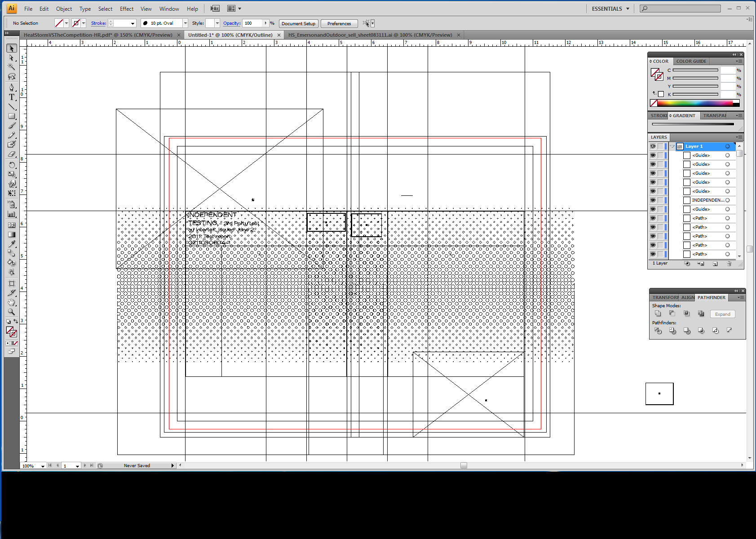Select the Zoom tool
The image size is (756, 539).
pyautogui.click(x=12, y=312)
